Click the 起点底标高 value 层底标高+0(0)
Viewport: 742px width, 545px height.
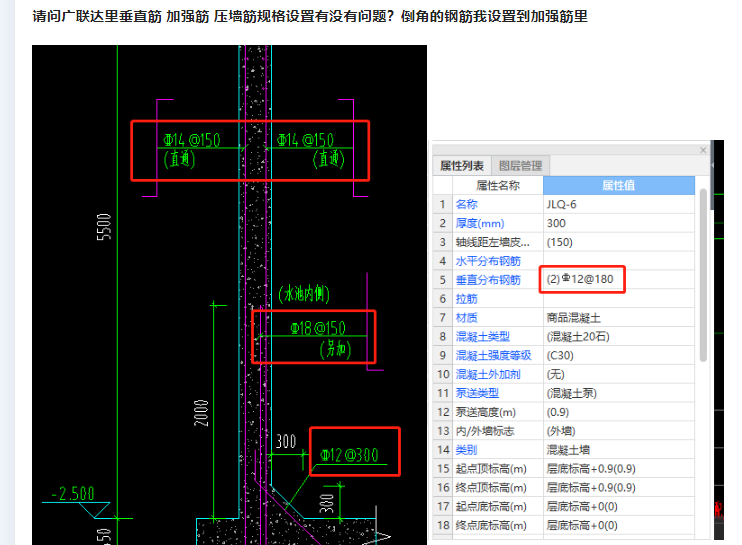pyautogui.click(x=619, y=507)
